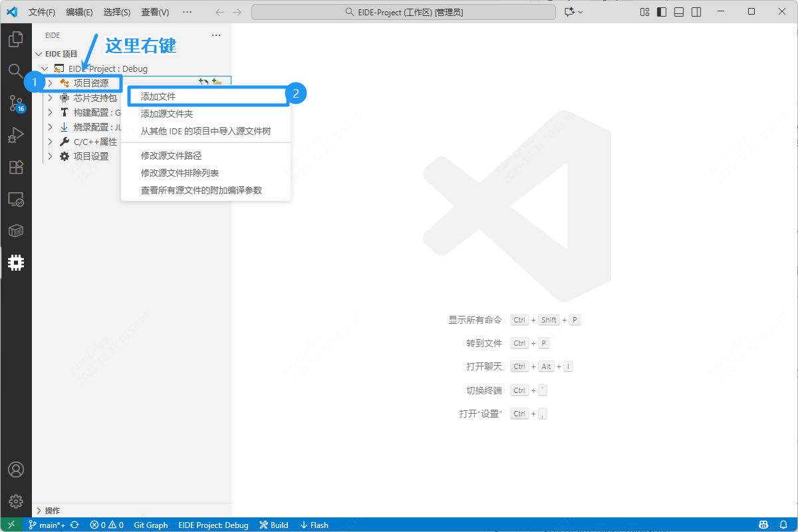Open Source Control view showing 16 changes
The width and height of the screenshot is (798, 532).
click(x=16, y=103)
